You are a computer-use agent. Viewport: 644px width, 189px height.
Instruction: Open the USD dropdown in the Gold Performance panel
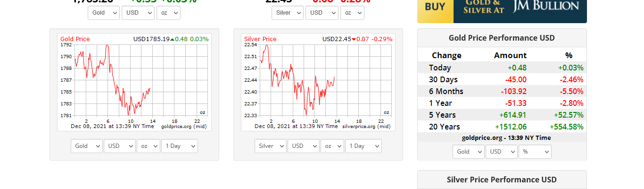pos(502,152)
